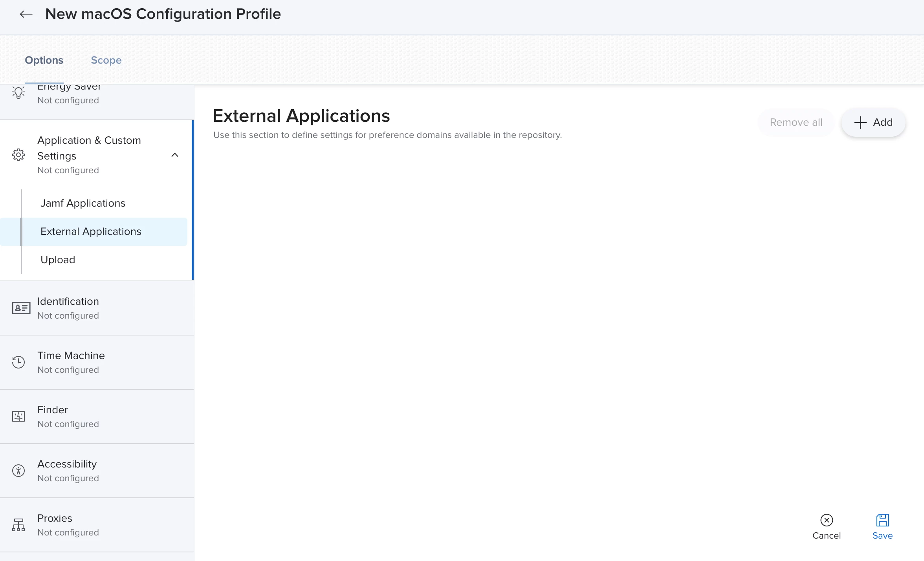
Task: Click Not configured under Time Machine
Action: 68,370
